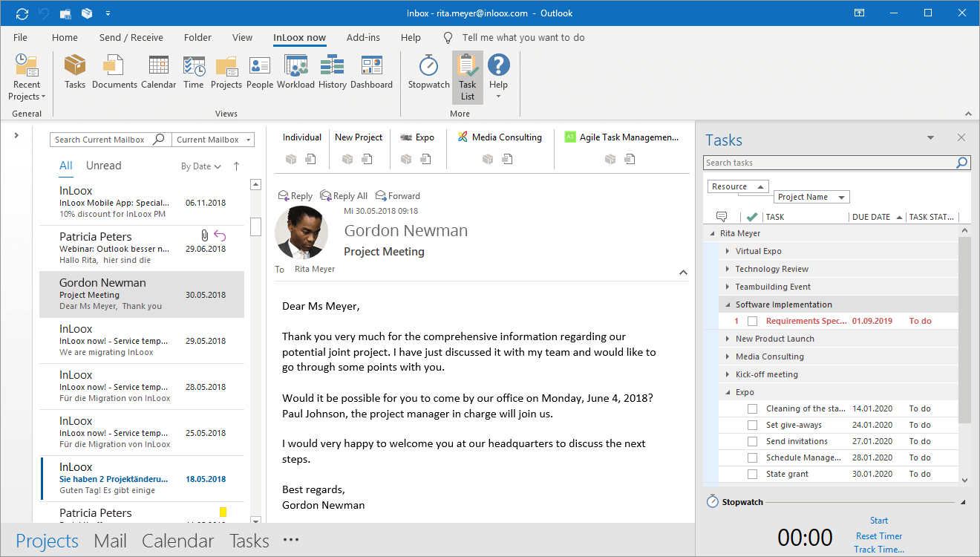
Task: Launch the Stopwatch from the ribbon
Action: [x=428, y=72]
